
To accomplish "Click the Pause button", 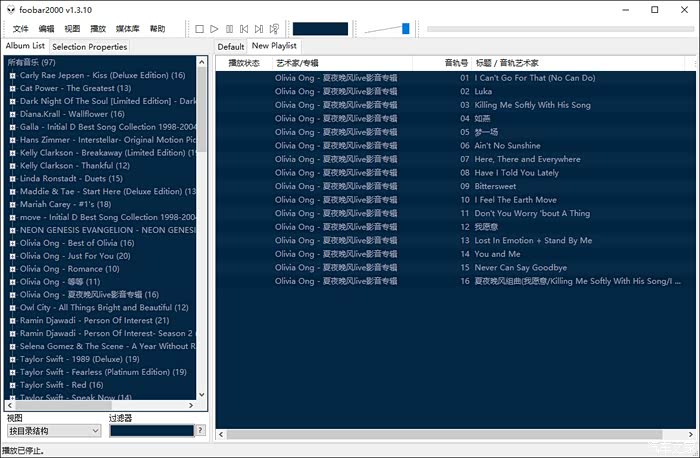I will [230, 29].
